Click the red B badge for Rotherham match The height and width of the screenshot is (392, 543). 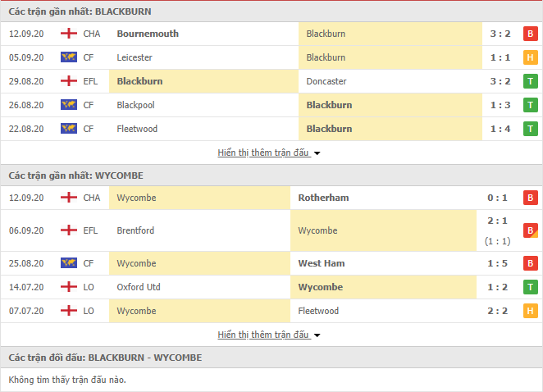pos(530,198)
